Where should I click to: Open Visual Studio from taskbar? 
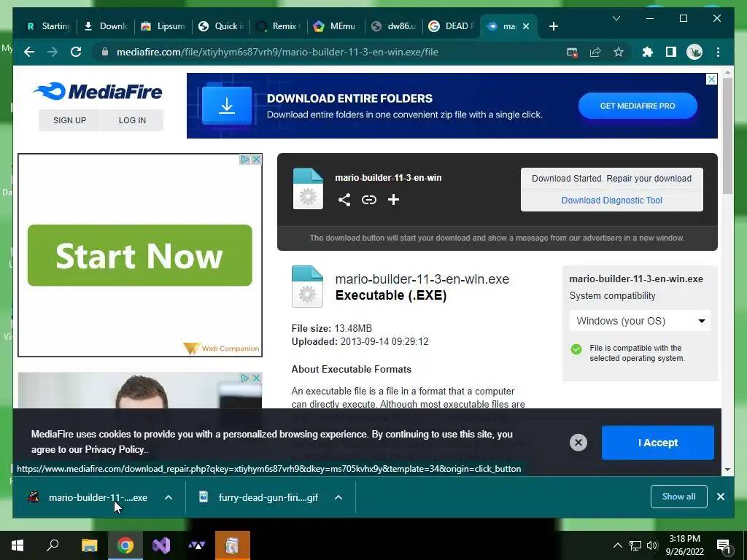pos(161,545)
